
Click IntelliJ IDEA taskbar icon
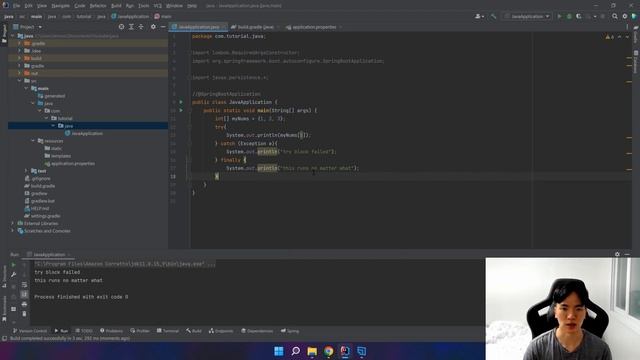pyautogui.click(x=345, y=351)
